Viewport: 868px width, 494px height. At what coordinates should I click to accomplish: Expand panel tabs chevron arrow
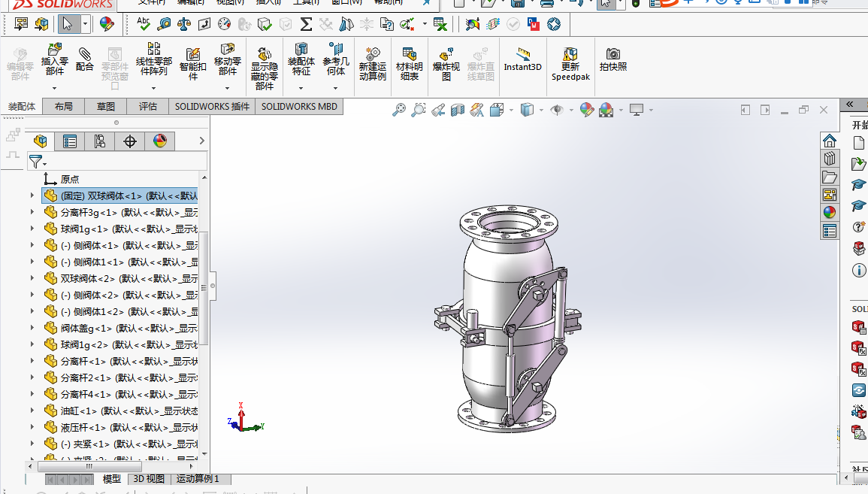point(202,141)
